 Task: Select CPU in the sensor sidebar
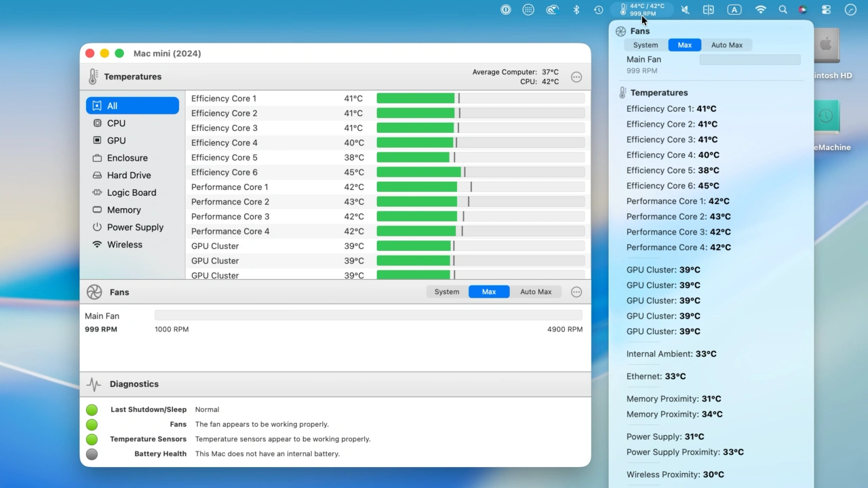click(x=116, y=123)
